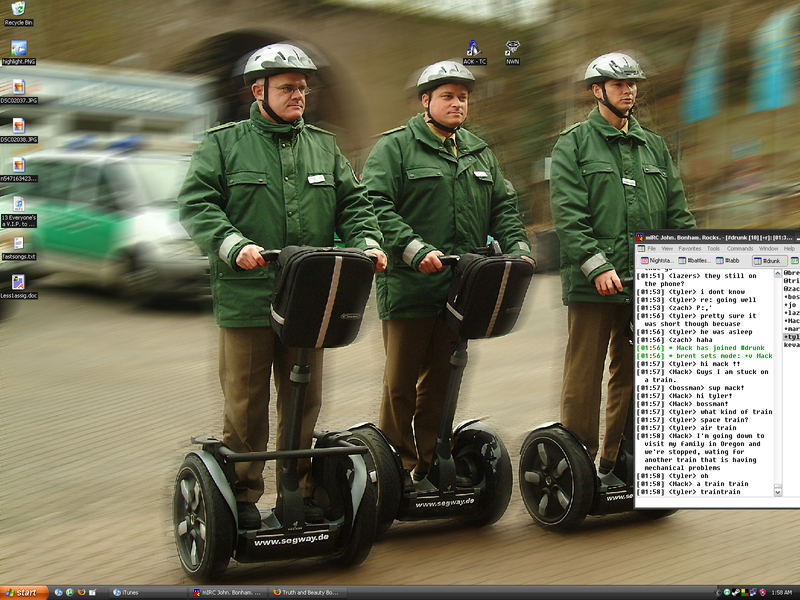
Task: Click the 1:58 AM taskbar clock
Action: tap(782, 592)
